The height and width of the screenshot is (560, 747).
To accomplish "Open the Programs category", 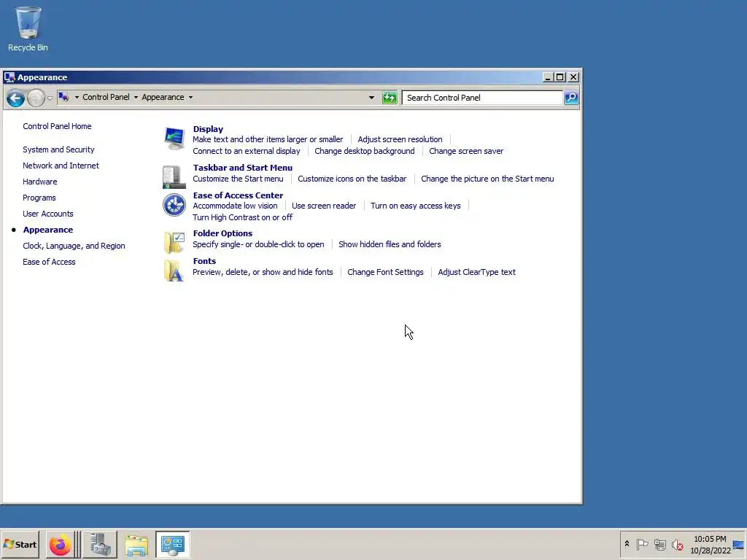I will point(39,198).
